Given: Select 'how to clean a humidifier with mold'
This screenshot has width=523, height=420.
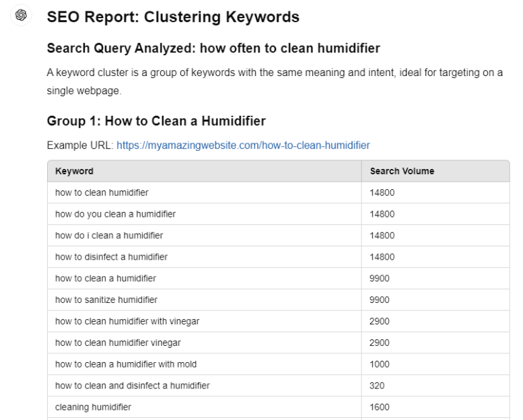Looking at the screenshot, I should [x=126, y=364].
